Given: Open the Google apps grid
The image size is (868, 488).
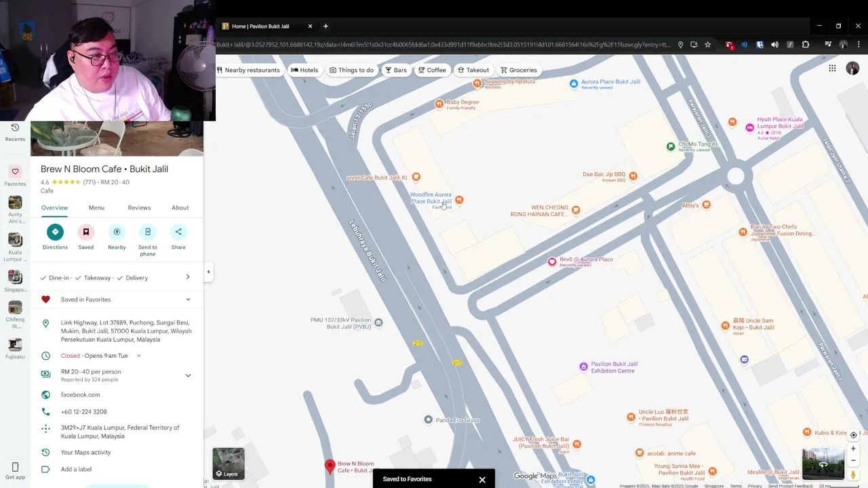Looking at the screenshot, I should 832,68.
